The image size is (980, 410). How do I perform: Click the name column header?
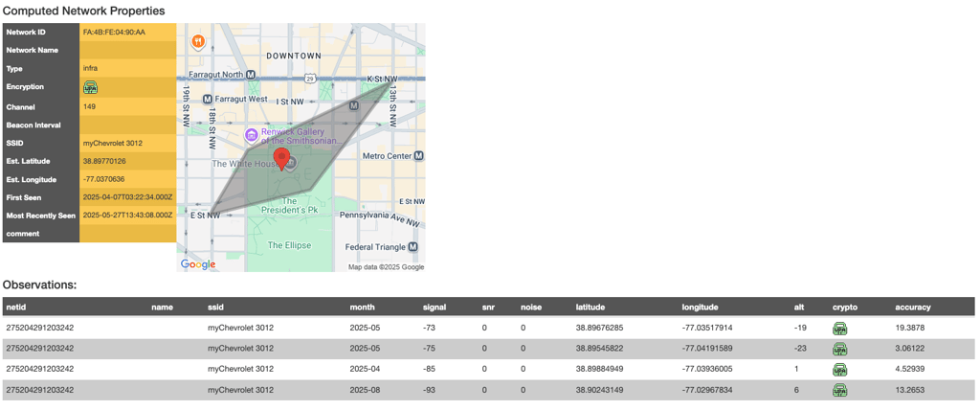click(x=162, y=307)
